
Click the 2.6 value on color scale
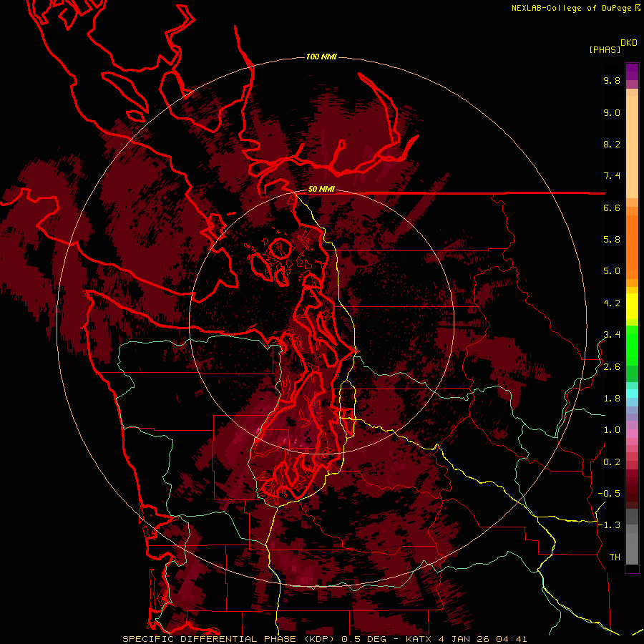pyautogui.click(x=612, y=367)
